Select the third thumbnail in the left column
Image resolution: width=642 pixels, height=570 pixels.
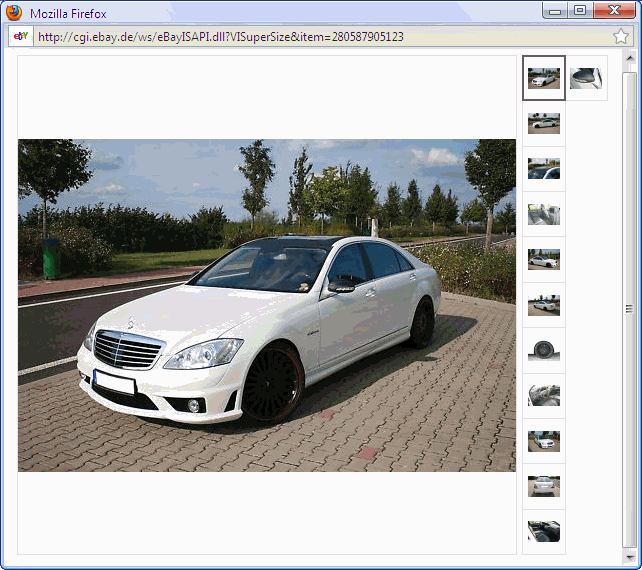point(544,169)
